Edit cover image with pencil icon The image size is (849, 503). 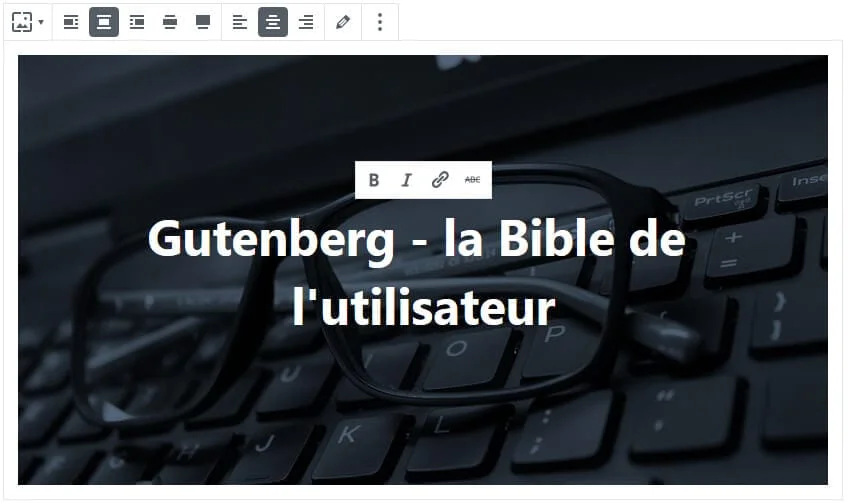[x=343, y=22]
